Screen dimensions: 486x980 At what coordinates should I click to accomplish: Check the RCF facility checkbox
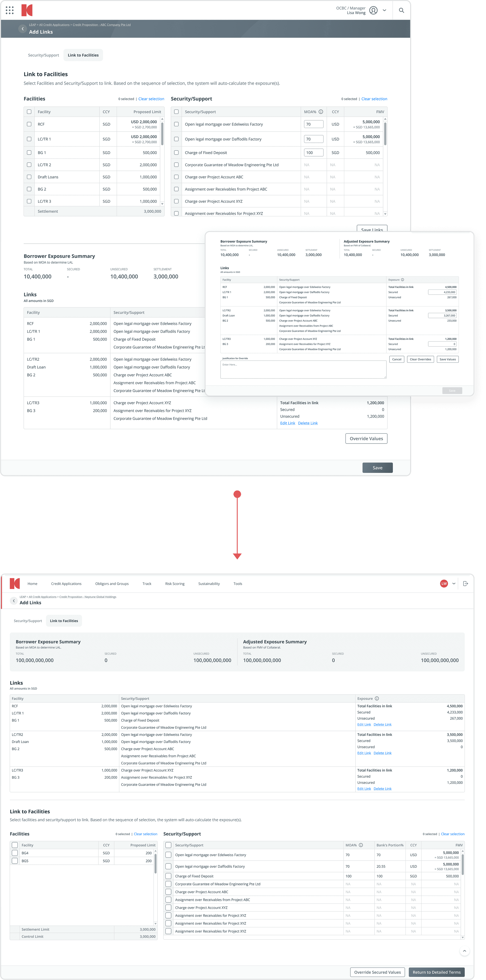[29, 124]
